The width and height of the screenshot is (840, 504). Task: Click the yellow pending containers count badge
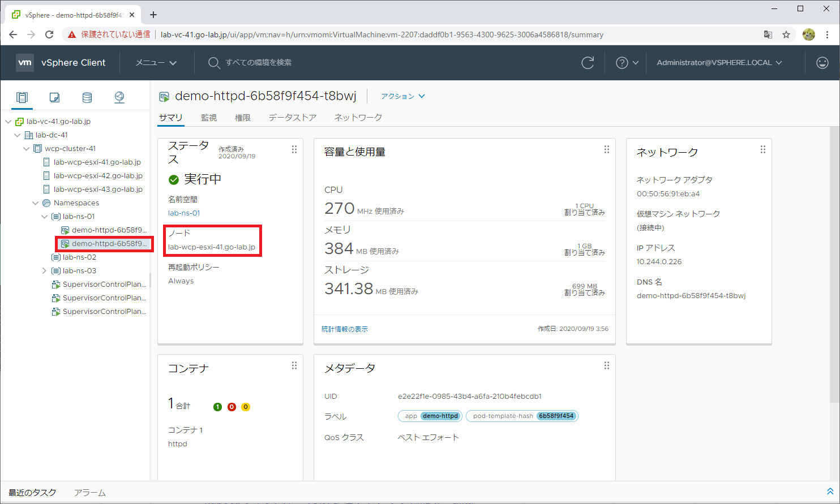tap(246, 407)
